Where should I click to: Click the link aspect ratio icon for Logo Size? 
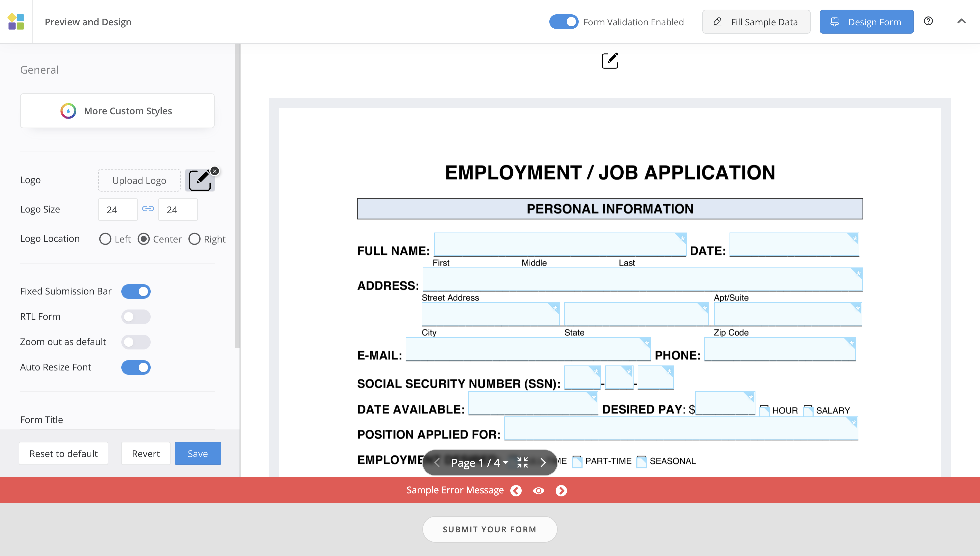(148, 209)
